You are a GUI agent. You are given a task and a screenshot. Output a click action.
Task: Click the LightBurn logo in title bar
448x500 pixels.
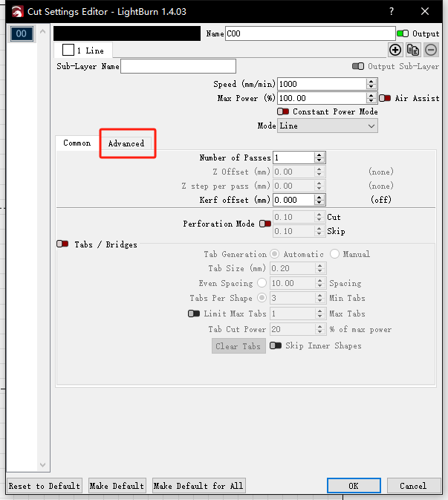[x=18, y=12]
